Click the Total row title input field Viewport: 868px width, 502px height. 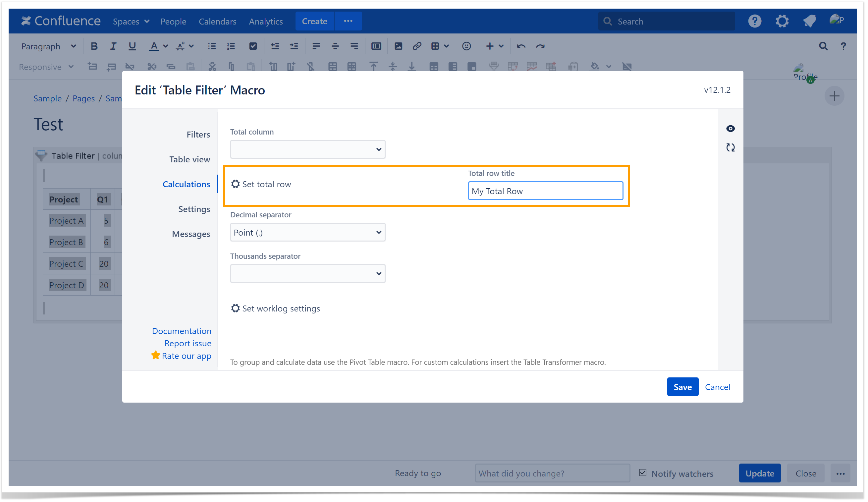[x=545, y=191]
